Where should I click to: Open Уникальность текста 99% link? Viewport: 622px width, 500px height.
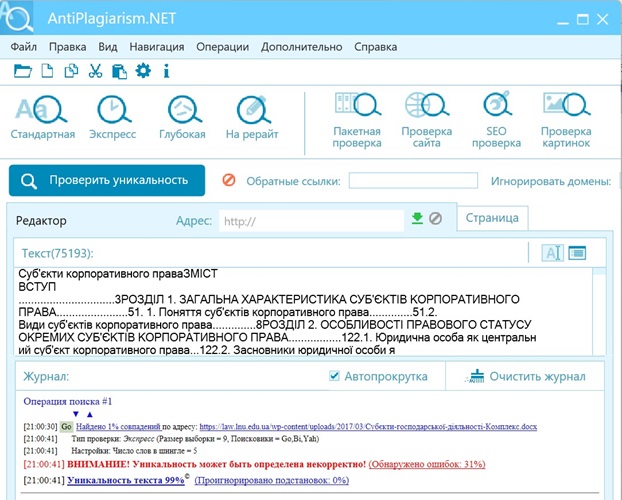coord(126,480)
